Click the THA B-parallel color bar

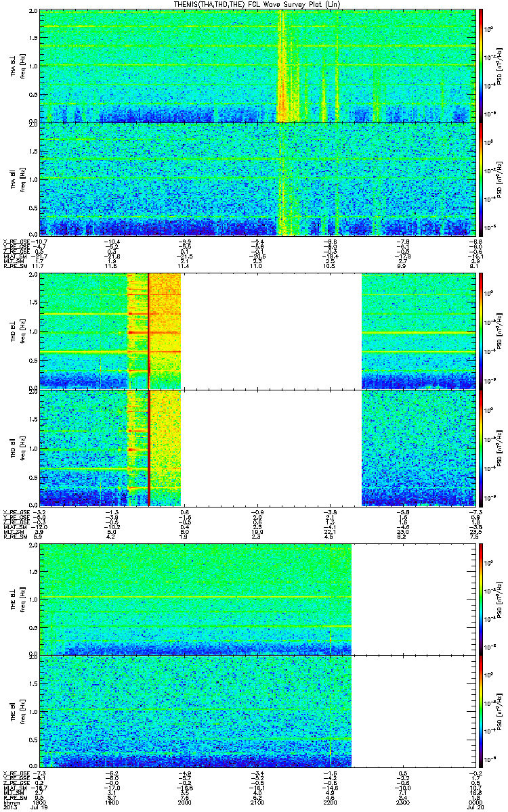tap(481, 178)
